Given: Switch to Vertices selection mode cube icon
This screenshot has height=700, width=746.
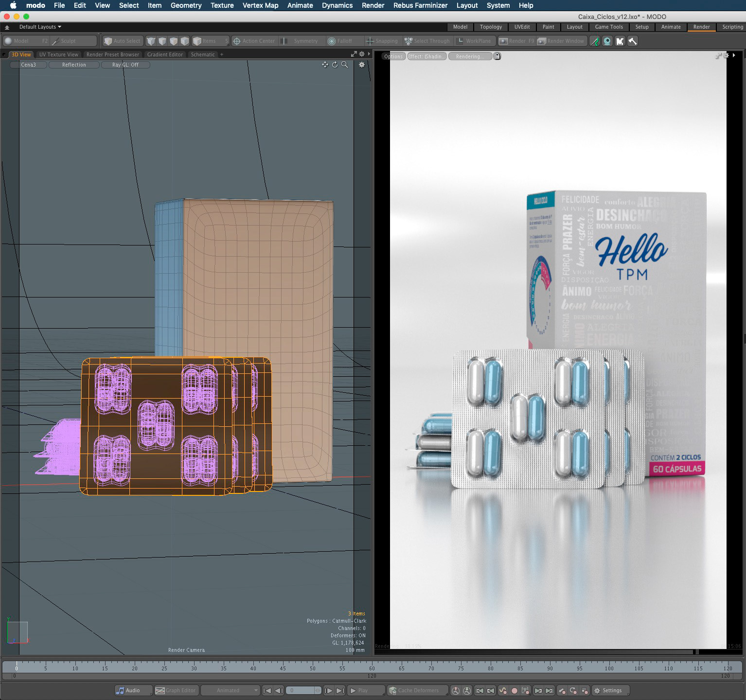Looking at the screenshot, I should 151,41.
